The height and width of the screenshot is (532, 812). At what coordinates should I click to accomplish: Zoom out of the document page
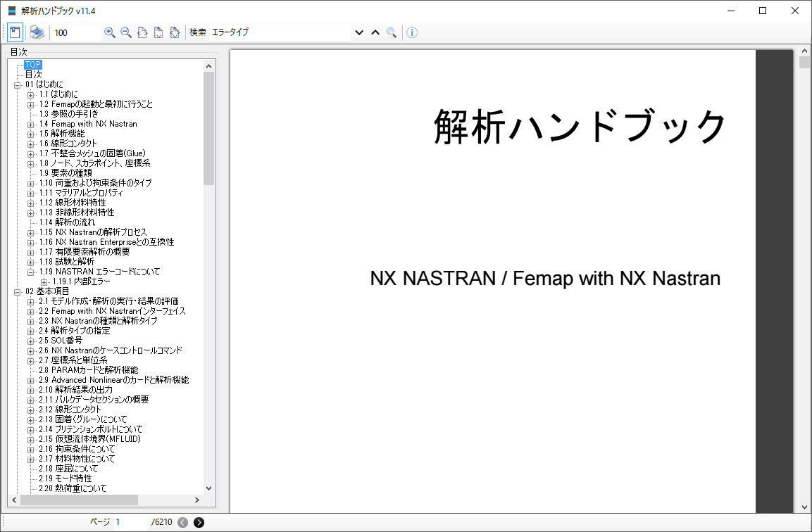126,32
